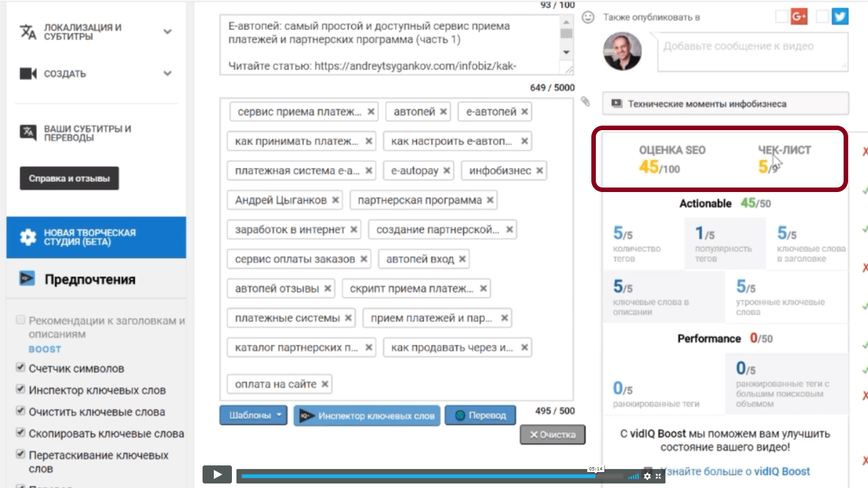Click description text area
868x488 pixels.
[390, 44]
